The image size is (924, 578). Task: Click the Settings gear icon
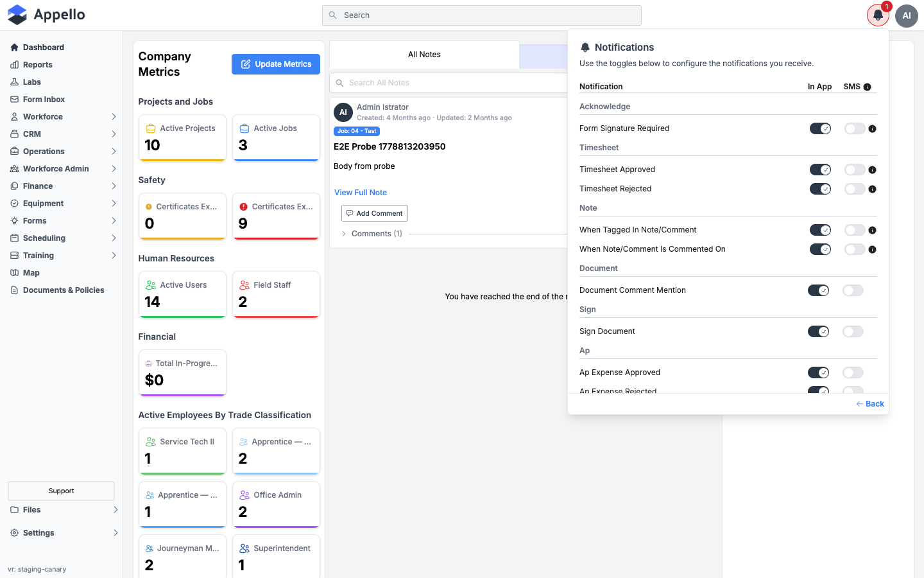click(14, 533)
